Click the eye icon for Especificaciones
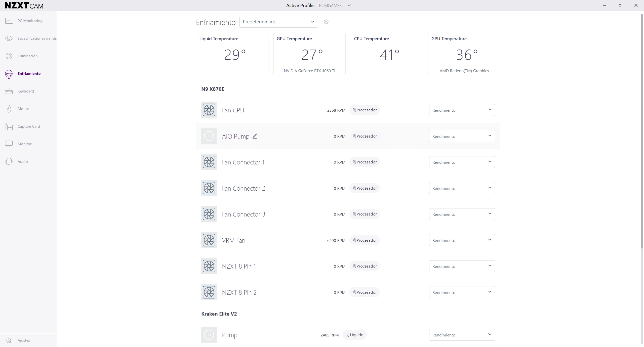The width and height of the screenshot is (644, 347). click(9, 38)
